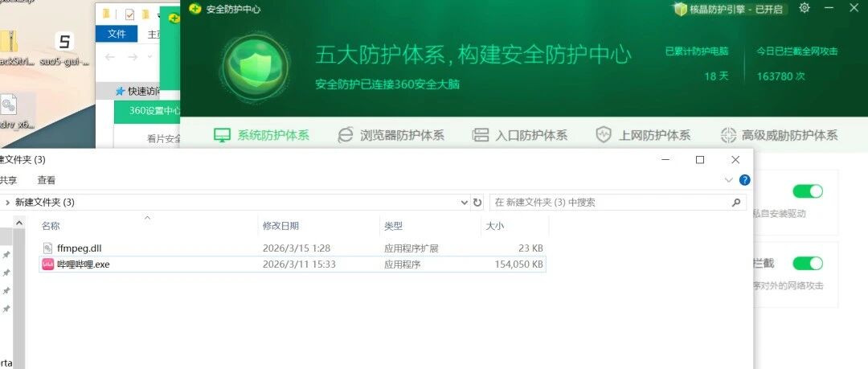Image resolution: width=868 pixels, height=369 pixels.
Task: Click the checkmark icon in rear Explorer titlebar
Action: click(129, 14)
